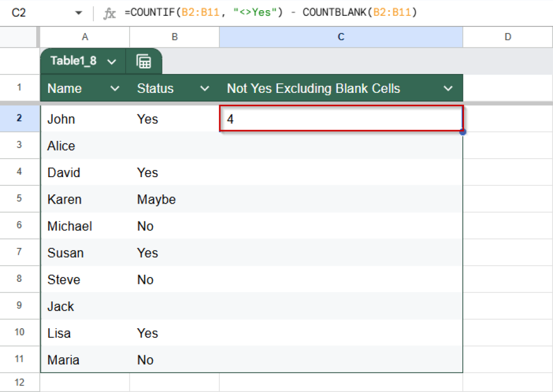Viewport: 553px width, 392px height.
Task: Select row 12 header
Action: click(20, 382)
